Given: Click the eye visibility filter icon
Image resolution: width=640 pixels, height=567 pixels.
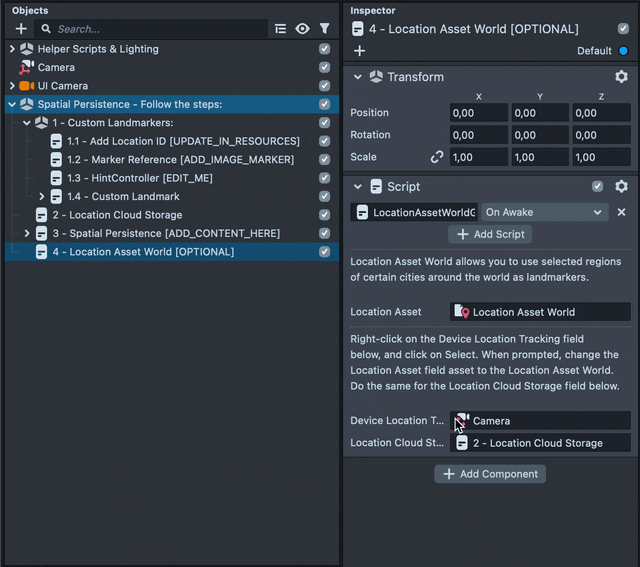Looking at the screenshot, I should point(302,29).
